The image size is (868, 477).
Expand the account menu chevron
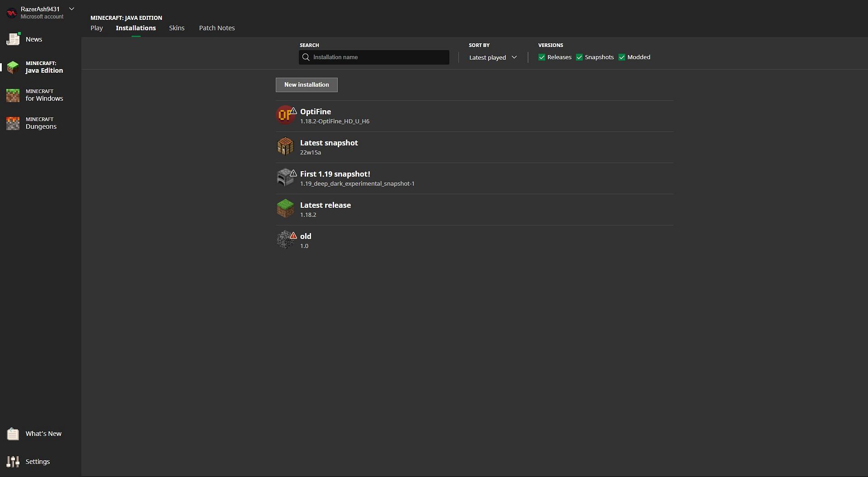[x=71, y=9]
